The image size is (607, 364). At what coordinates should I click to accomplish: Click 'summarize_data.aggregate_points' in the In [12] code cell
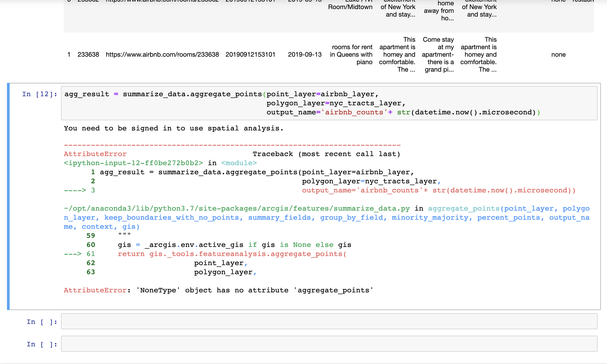coord(192,94)
